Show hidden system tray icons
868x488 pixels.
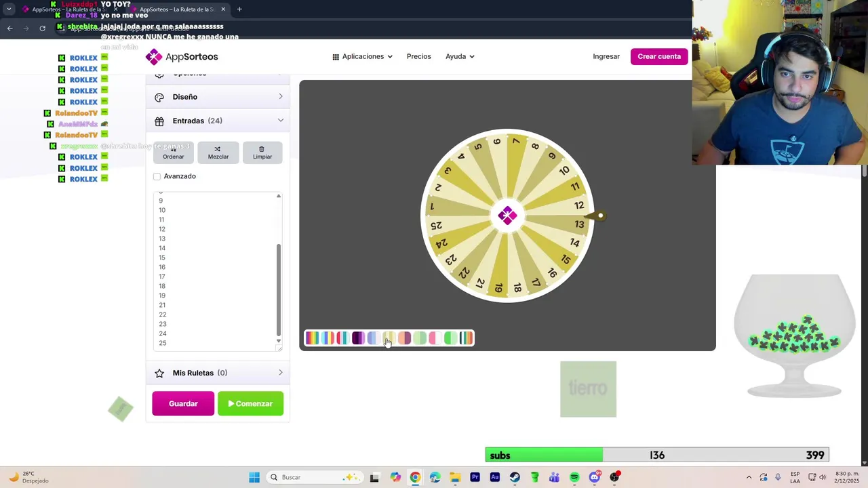[x=749, y=477]
